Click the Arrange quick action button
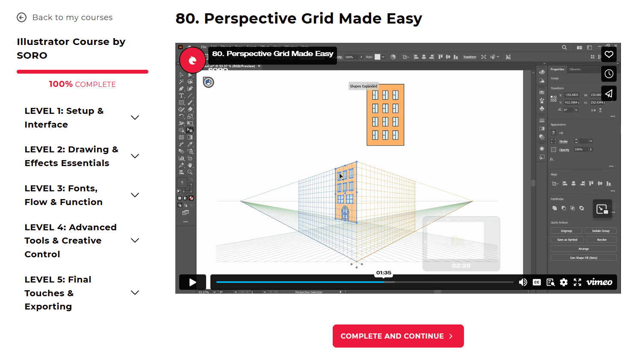This screenshot has height=360, width=644. pos(584,249)
